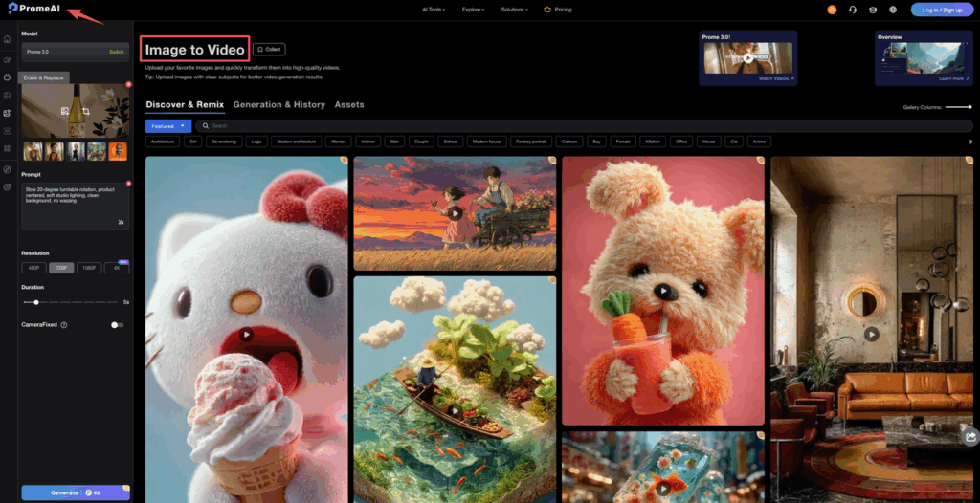Play the miniature island boat video
Screen dimensions: 980x503
455,410
